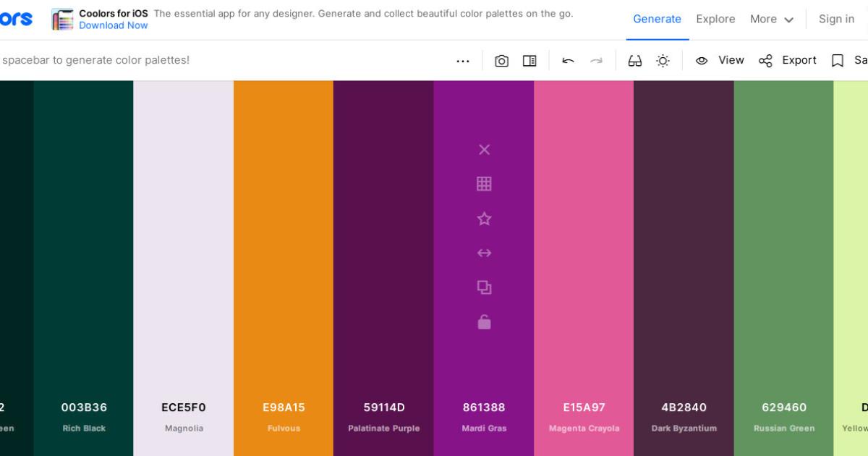Open the three-dots options menu
This screenshot has width=868, height=456.
tap(463, 61)
